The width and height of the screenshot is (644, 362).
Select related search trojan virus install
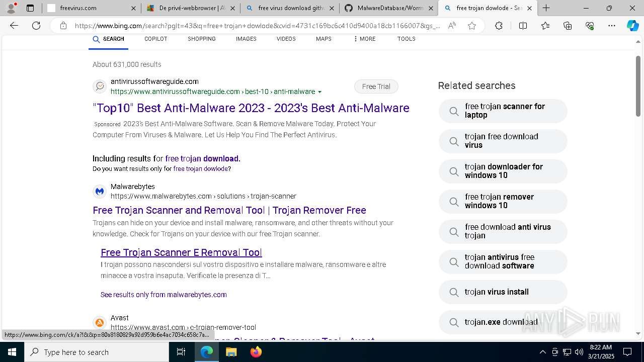[503, 292]
